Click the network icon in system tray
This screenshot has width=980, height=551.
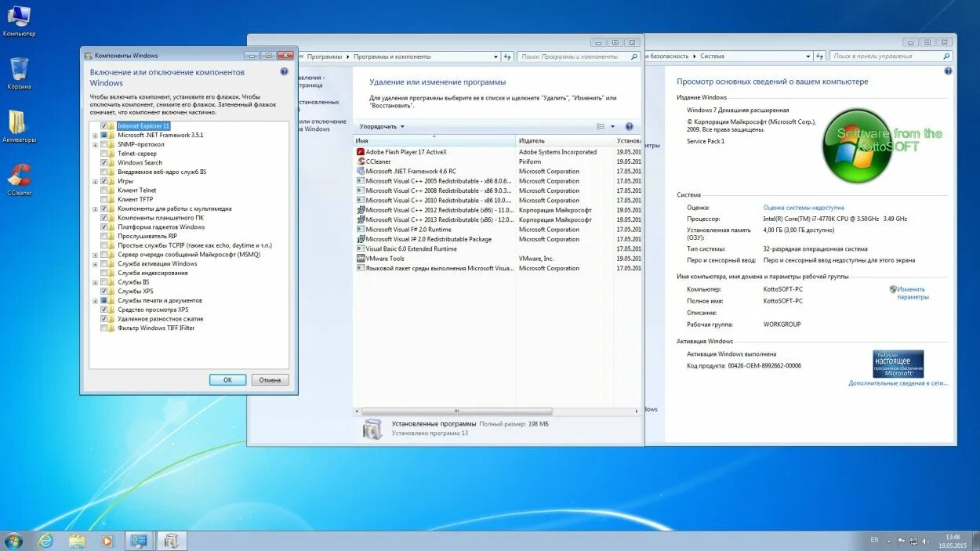(x=913, y=540)
